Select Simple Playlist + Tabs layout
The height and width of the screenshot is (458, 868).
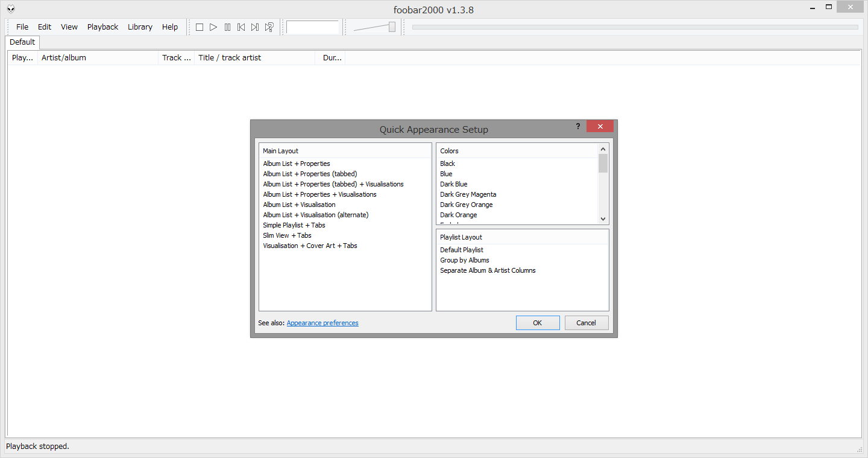(x=294, y=225)
